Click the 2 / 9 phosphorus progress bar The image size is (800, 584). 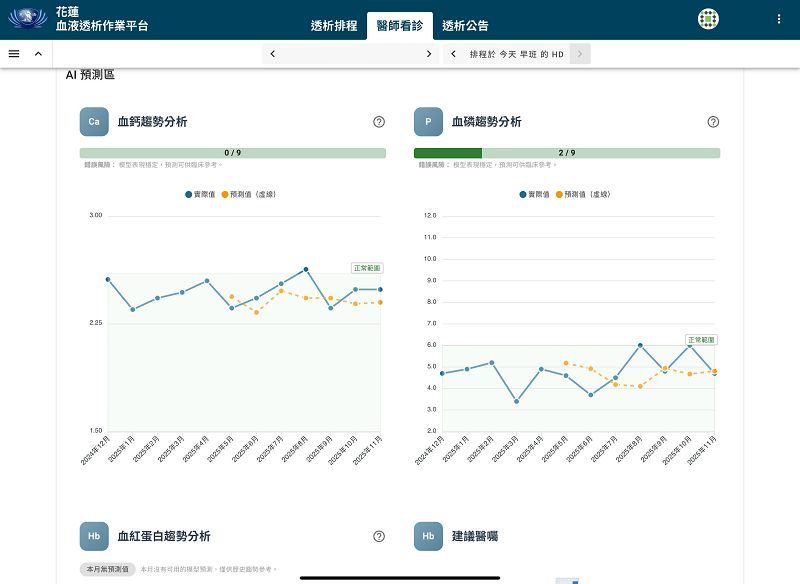(567, 153)
